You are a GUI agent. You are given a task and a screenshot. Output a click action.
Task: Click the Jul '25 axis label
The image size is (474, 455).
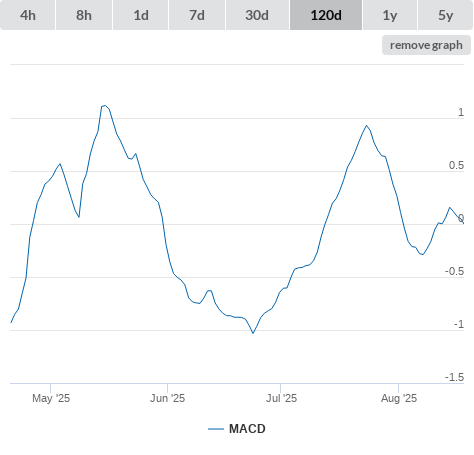pyautogui.click(x=281, y=398)
